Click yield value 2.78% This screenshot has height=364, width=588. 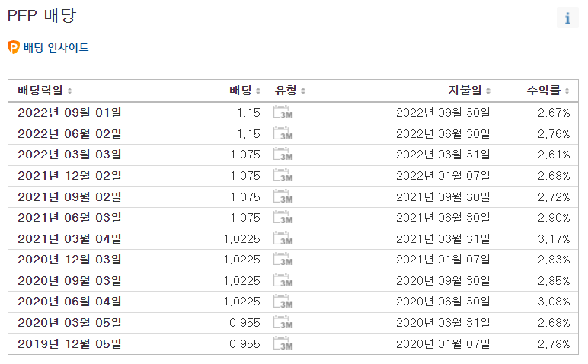point(554,343)
